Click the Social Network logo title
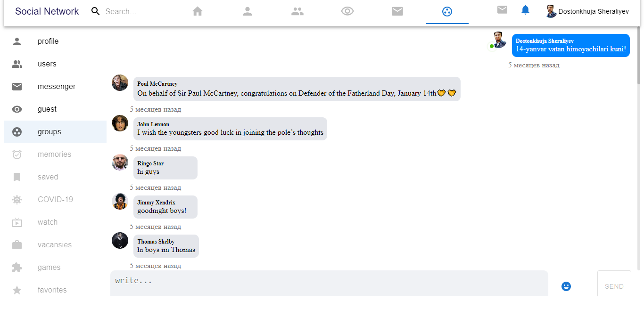644x309 pixels. (x=47, y=11)
